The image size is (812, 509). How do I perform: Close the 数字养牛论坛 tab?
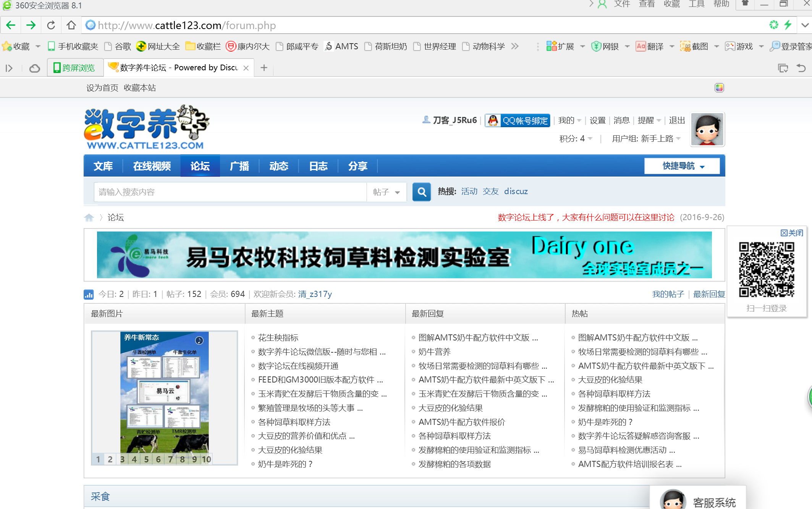pos(246,68)
